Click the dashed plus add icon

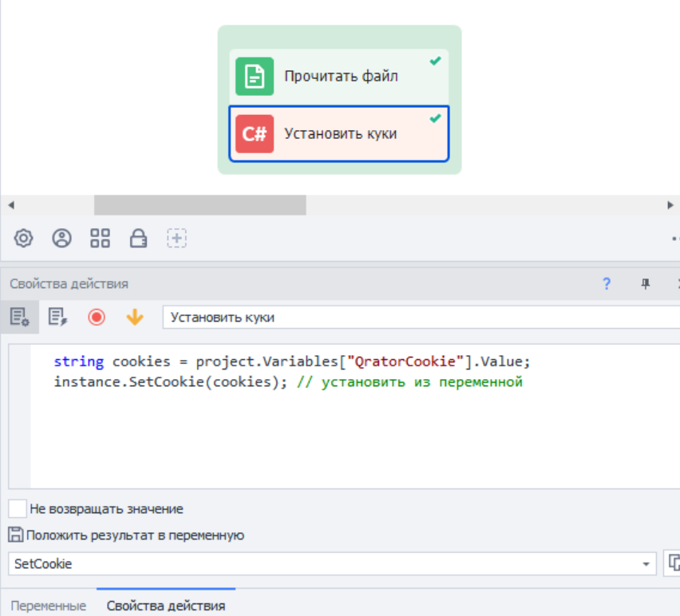pos(176,238)
